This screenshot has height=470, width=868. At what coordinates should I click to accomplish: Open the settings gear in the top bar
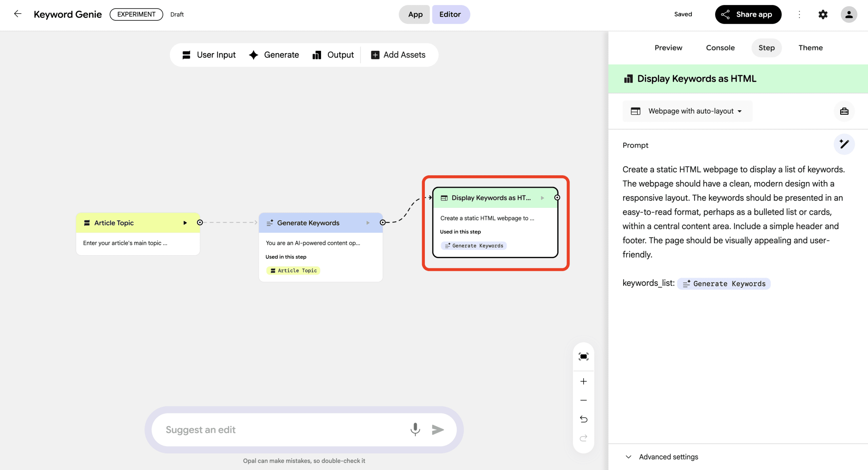tap(823, 14)
